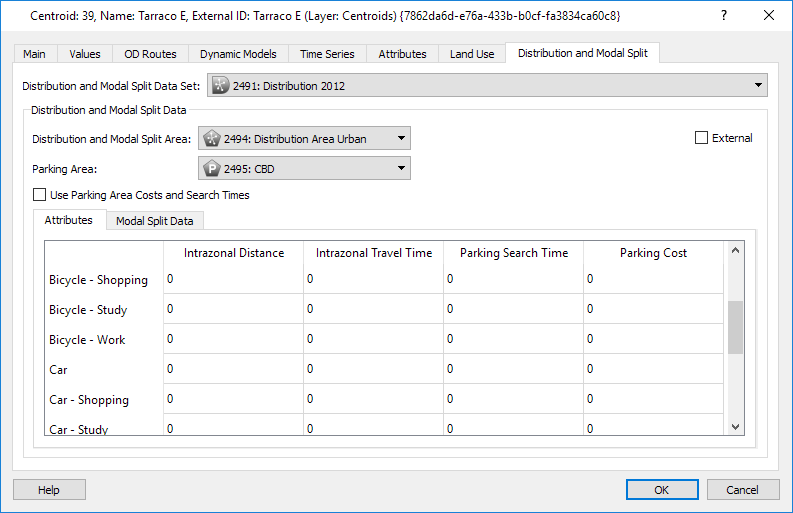Screen dimensions: 793x513
Task: Confirm with the OK button
Action: click(662, 490)
